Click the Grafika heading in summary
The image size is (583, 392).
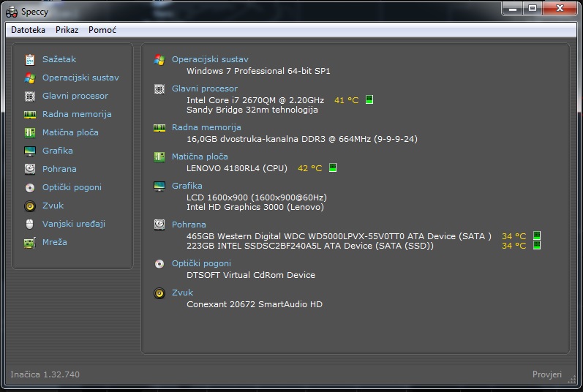[x=187, y=186]
